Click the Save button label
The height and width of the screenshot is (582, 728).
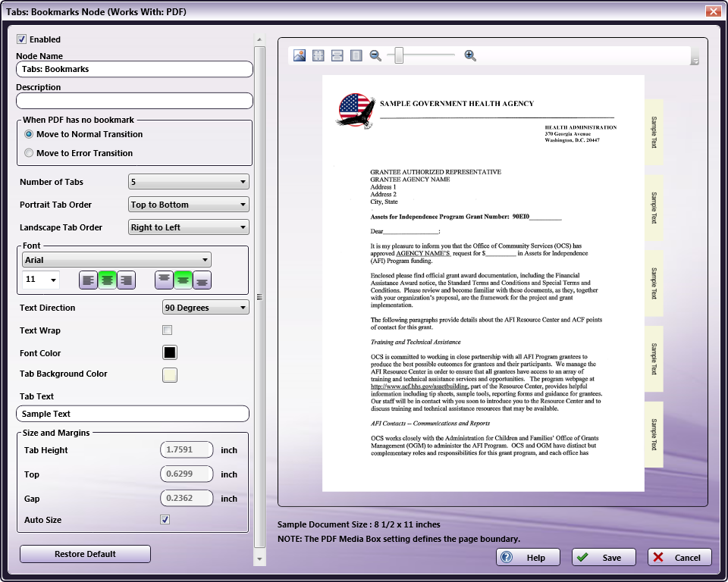pos(611,558)
